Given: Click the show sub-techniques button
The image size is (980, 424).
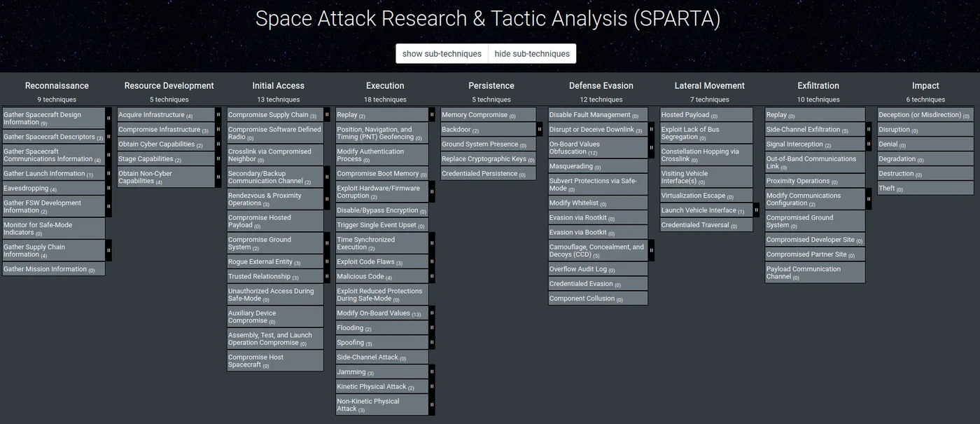Looking at the screenshot, I should (440, 53).
